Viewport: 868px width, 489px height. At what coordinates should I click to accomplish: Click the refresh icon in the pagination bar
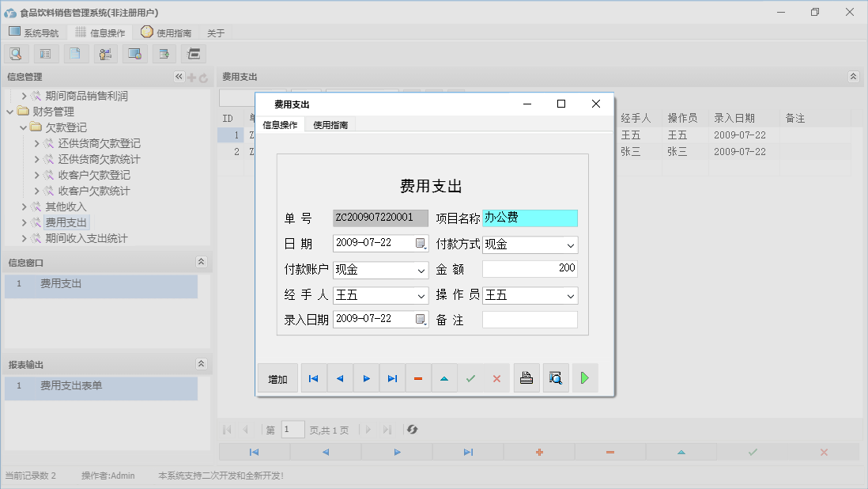click(411, 429)
